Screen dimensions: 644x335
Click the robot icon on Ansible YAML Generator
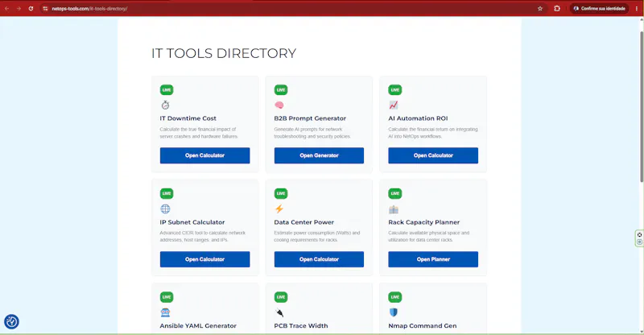click(165, 312)
